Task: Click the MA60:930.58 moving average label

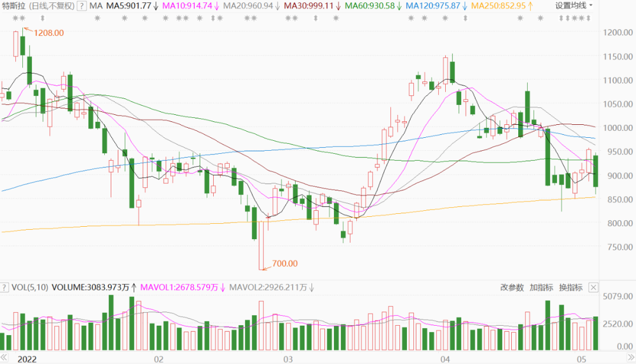Action: [373, 6]
